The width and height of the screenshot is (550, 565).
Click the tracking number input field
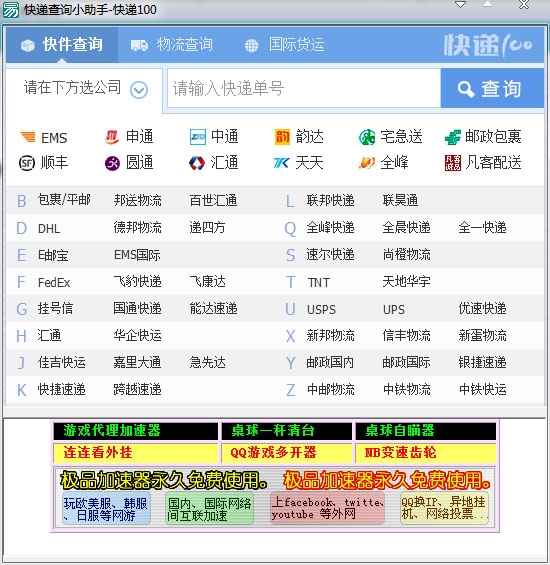[x=304, y=88]
